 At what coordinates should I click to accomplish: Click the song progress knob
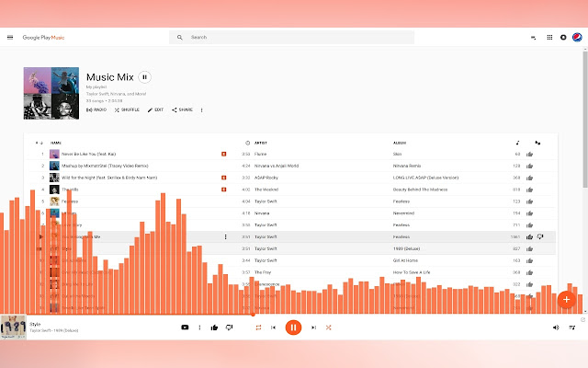click(254, 315)
